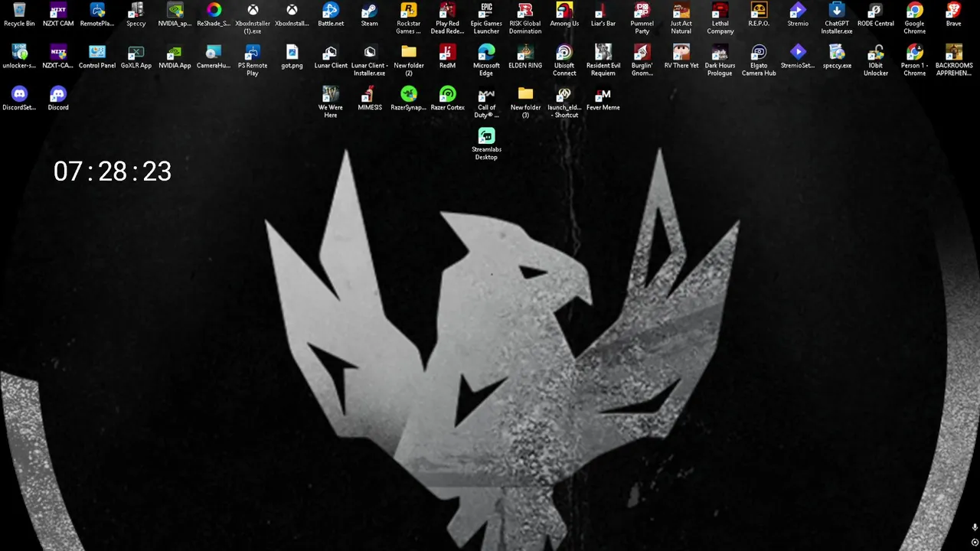Launch Google Chrome browser

915,18
